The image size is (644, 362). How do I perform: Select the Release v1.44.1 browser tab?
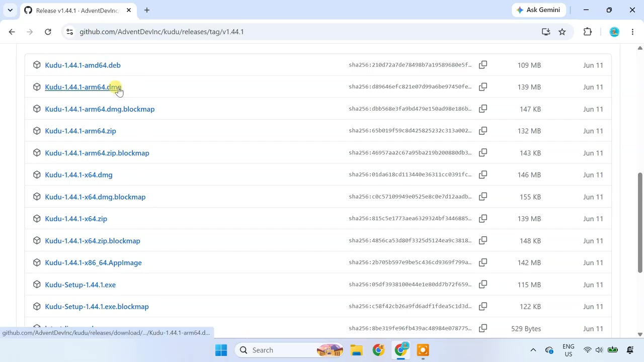77,10
